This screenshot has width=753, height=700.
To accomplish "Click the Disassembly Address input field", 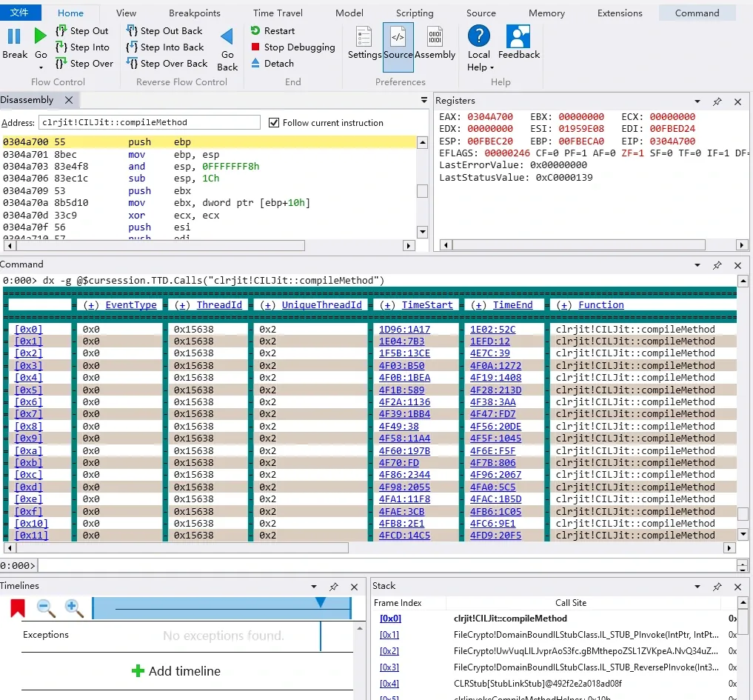I will coord(150,122).
